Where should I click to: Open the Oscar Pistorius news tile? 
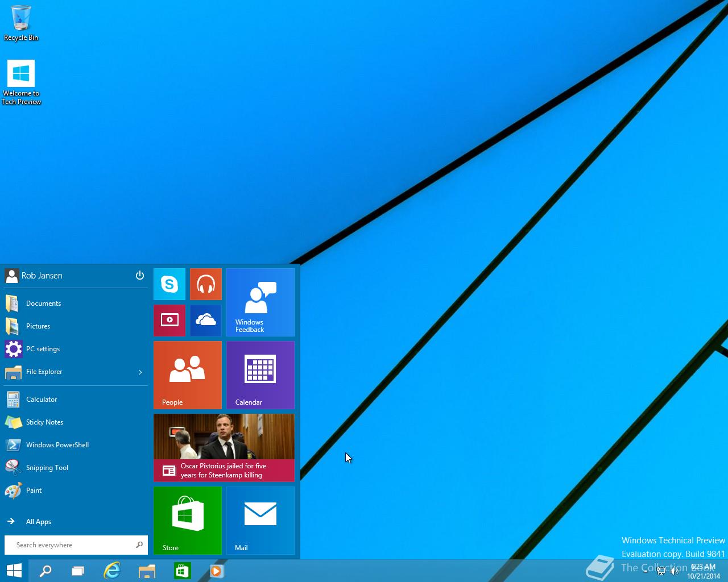pyautogui.click(x=224, y=448)
